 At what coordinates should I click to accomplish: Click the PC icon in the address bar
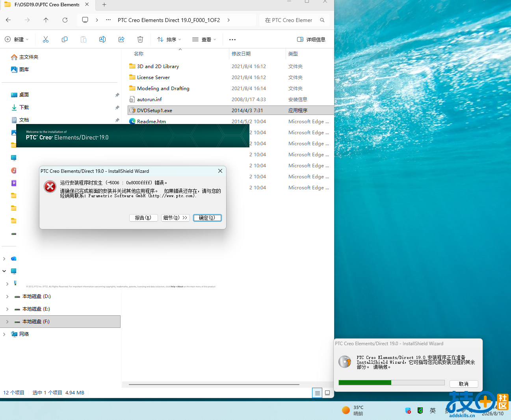coord(85,20)
